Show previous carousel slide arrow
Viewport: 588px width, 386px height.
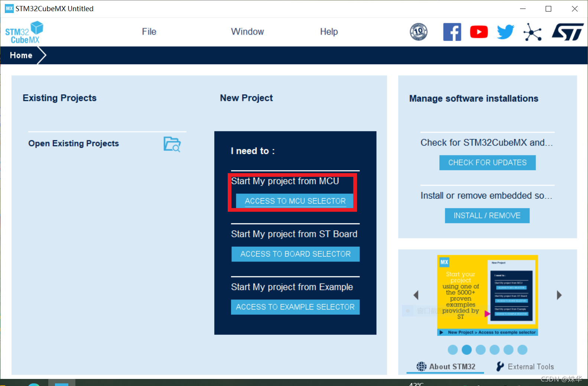click(x=416, y=295)
